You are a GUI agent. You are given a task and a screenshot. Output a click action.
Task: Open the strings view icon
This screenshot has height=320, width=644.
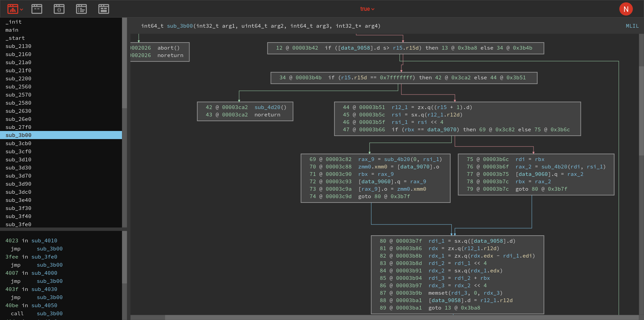click(x=37, y=9)
